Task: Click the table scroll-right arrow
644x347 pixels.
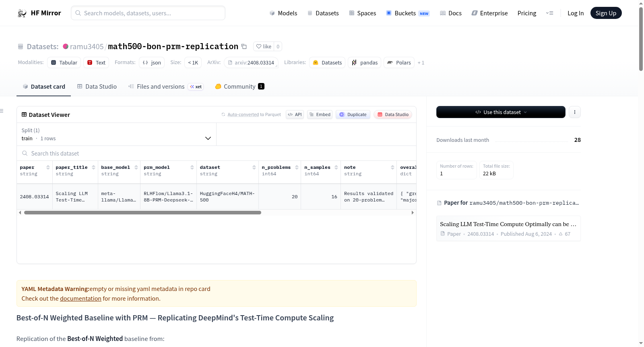Action: [x=413, y=212]
